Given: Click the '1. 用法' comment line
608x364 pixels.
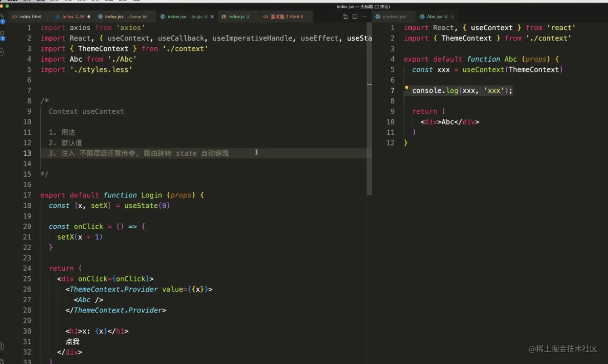Looking at the screenshot, I should (62, 132).
